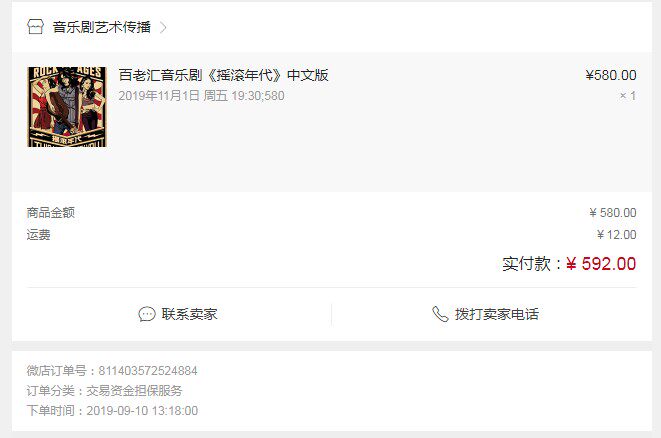
Task: Click the phone handset icon
Action: point(440,314)
